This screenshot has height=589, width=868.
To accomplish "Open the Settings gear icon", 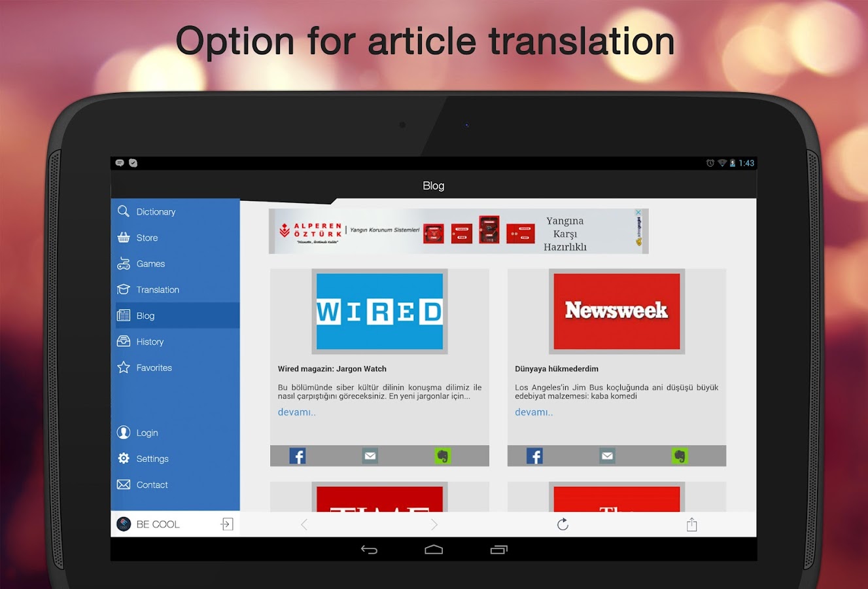I will point(123,459).
